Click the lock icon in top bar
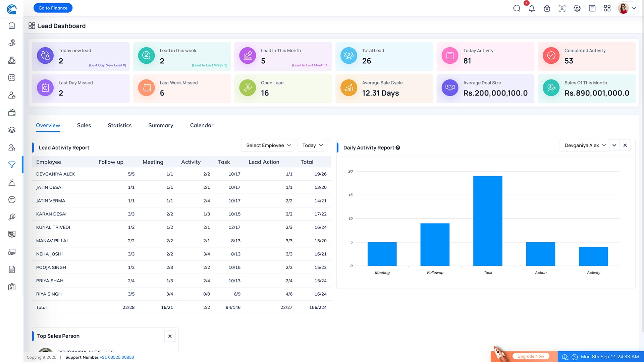This screenshot has width=644, height=362. click(x=547, y=8)
